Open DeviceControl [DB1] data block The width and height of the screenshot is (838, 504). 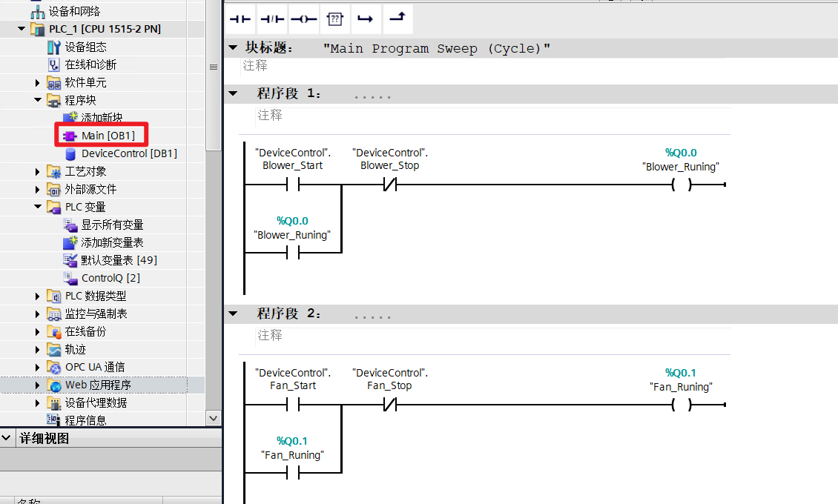128,153
